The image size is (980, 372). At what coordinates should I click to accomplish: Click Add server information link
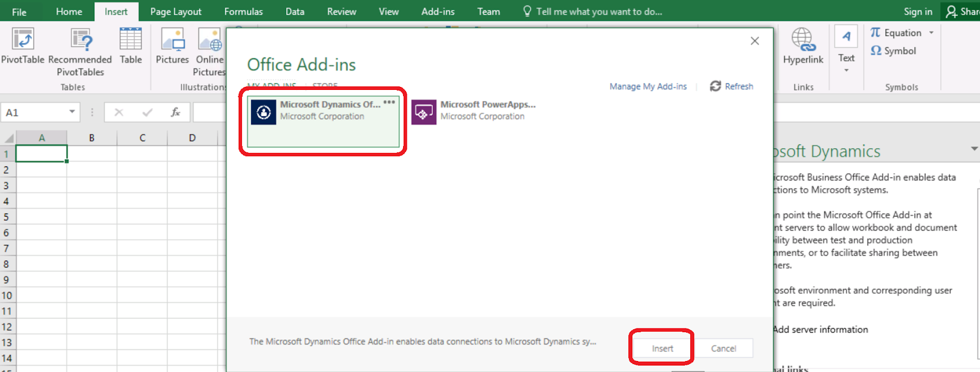point(820,329)
